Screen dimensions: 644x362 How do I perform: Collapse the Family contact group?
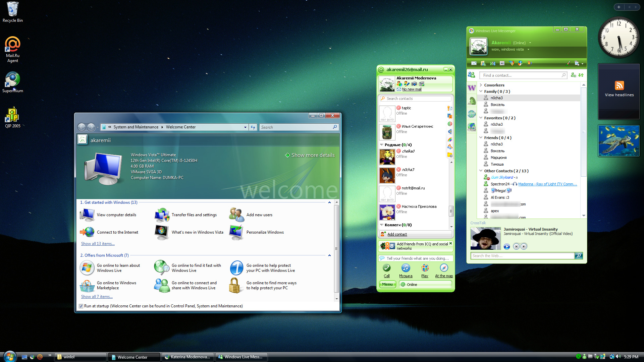(x=481, y=91)
